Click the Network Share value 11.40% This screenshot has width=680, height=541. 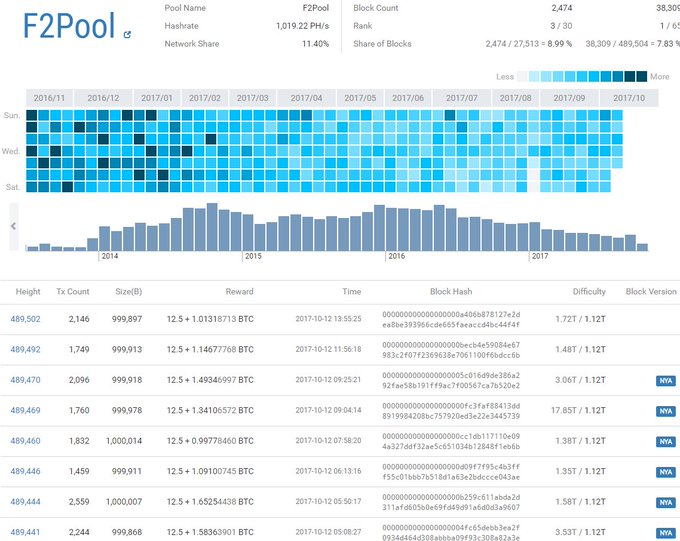pyautogui.click(x=315, y=44)
